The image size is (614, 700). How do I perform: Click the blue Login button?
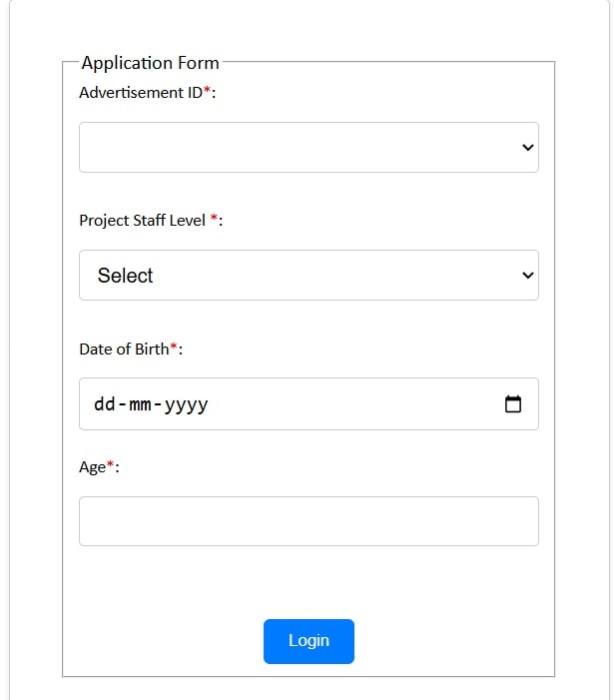(308, 641)
